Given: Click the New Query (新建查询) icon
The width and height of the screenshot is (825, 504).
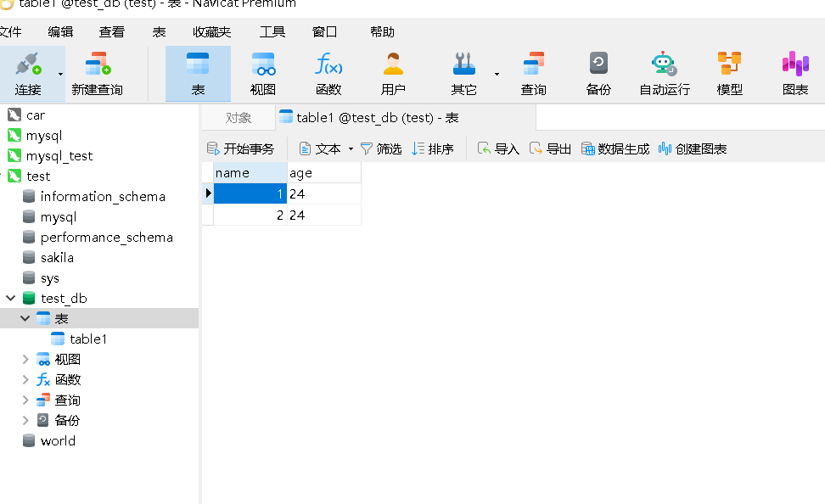Looking at the screenshot, I should click(x=98, y=74).
